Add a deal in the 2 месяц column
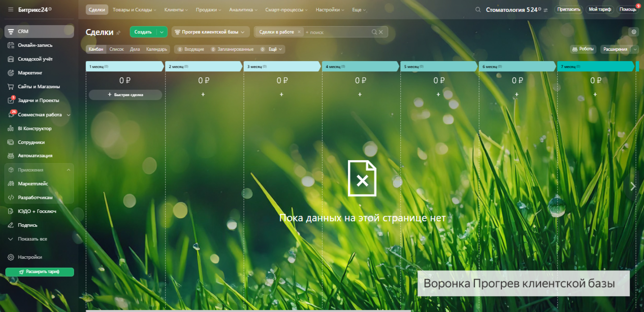This screenshot has height=312, width=644. coord(203,94)
